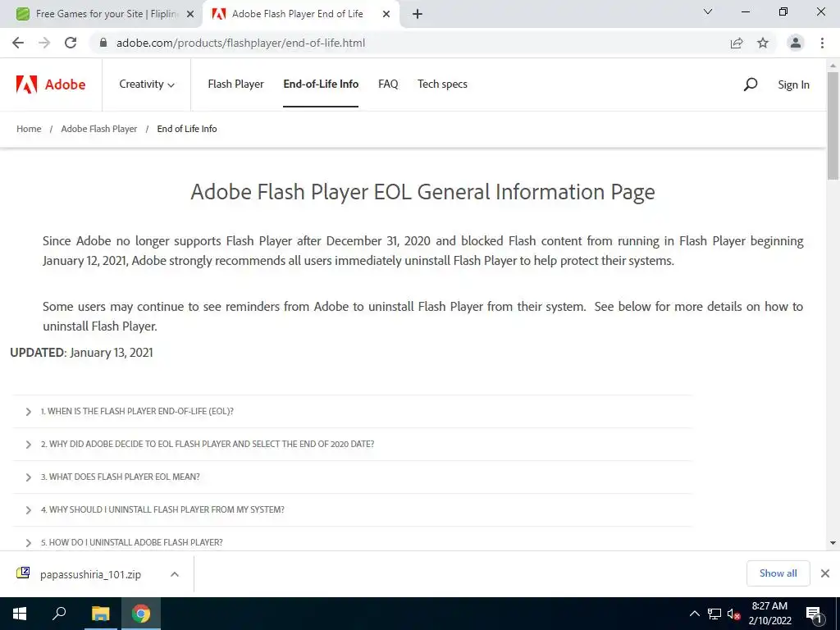Viewport: 840px width, 630px height.
Task: Expand the Creativity dropdown menu
Action: pos(147,84)
